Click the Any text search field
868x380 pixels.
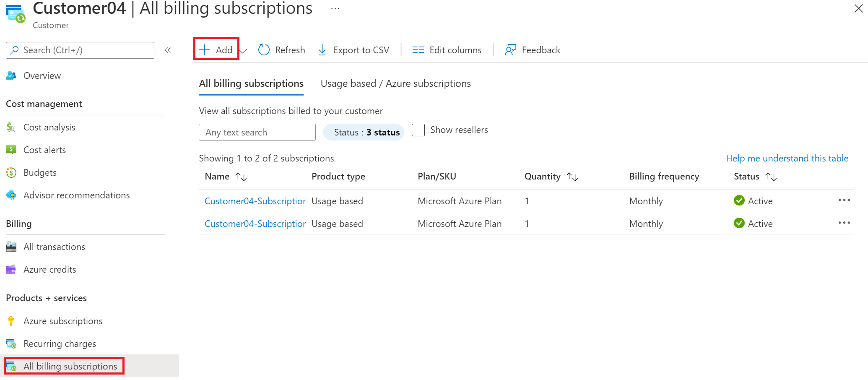tap(257, 133)
